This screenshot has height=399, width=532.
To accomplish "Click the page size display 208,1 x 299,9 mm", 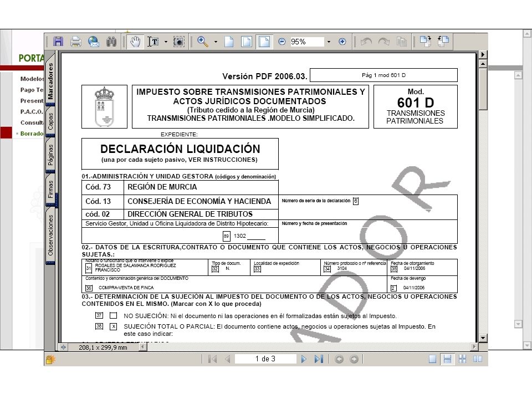I will (103, 347).
